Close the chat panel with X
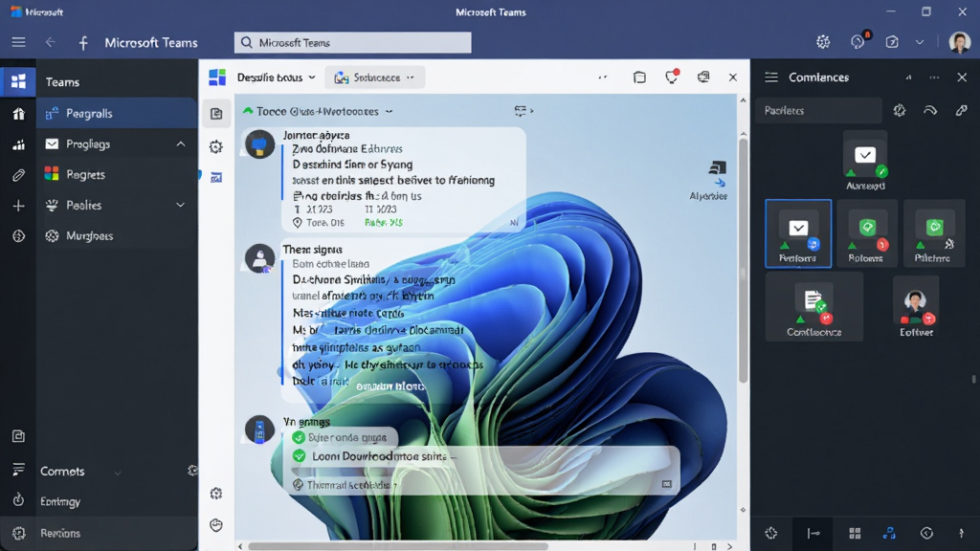This screenshot has height=551, width=980. click(x=732, y=77)
